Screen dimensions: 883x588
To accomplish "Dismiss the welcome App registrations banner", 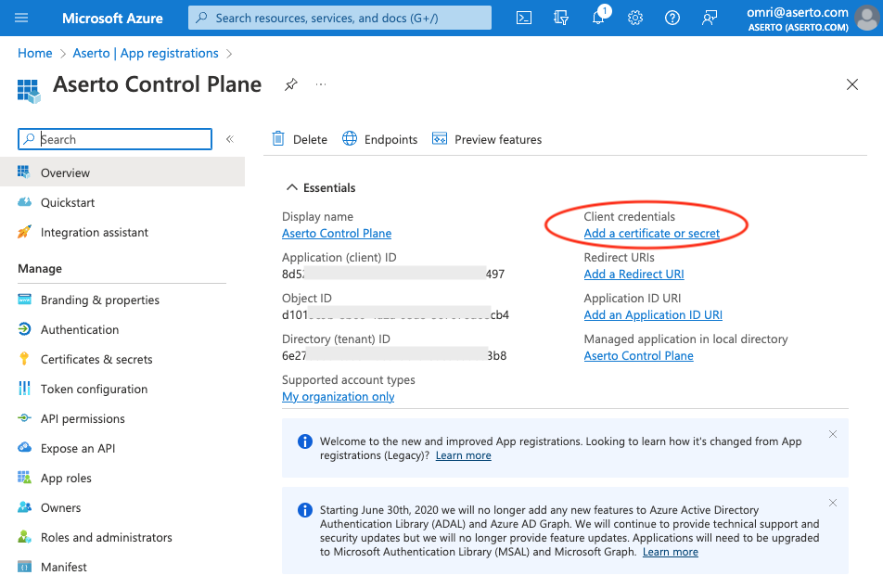I will click(832, 434).
